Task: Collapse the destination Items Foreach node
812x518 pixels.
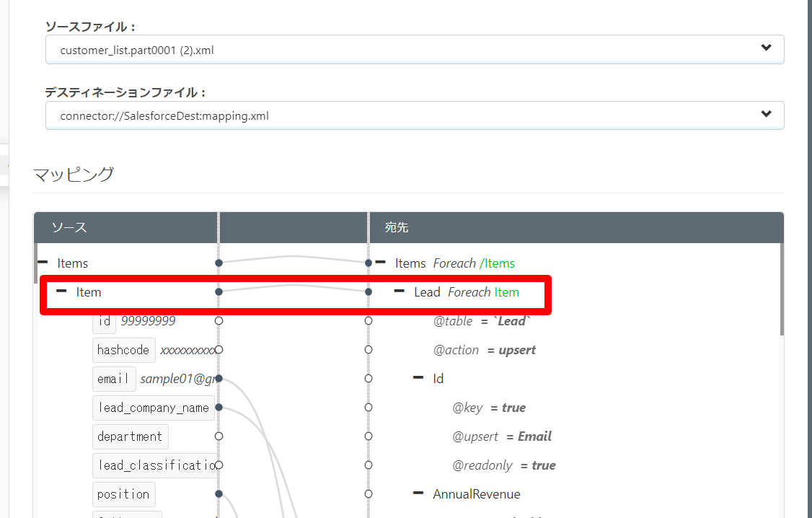Action: tap(381, 263)
